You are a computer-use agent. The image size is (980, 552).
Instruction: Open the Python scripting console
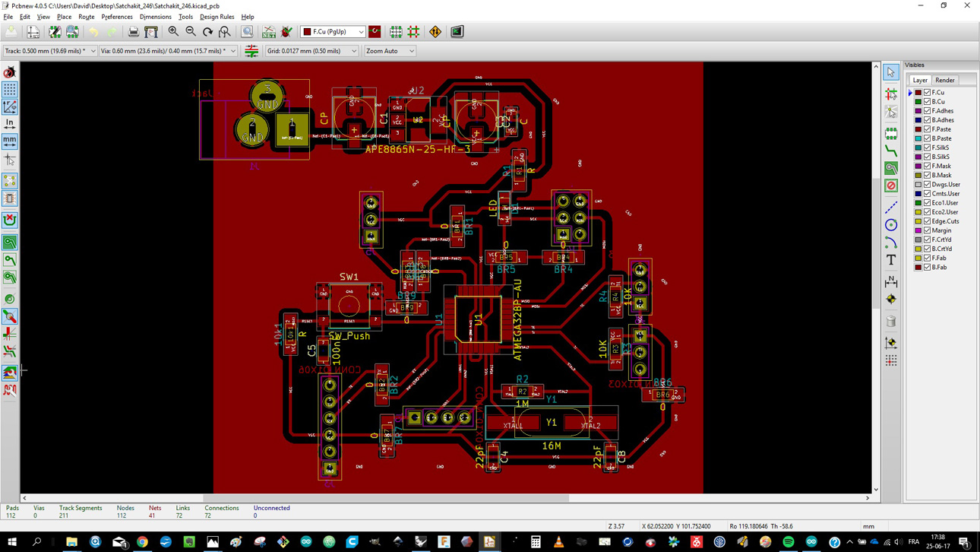pos(457,32)
